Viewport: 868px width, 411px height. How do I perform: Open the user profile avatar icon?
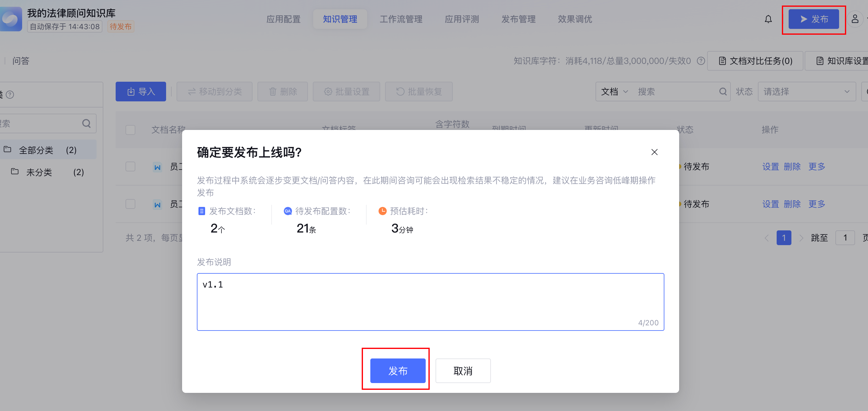[x=854, y=19]
